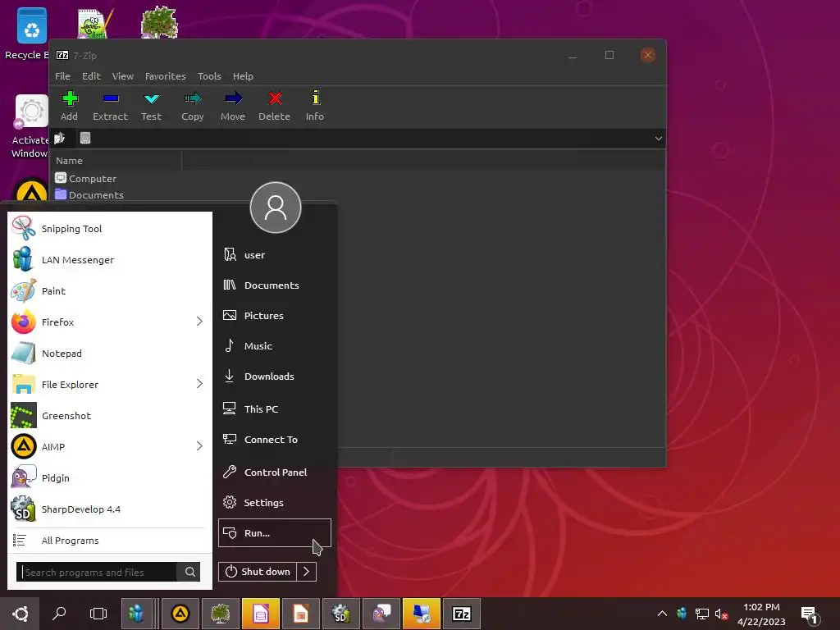Image resolution: width=840 pixels, height=630 pixels.
Task: Switch to SharpDevelop taskbar button
Action: (x=341, y=614)
